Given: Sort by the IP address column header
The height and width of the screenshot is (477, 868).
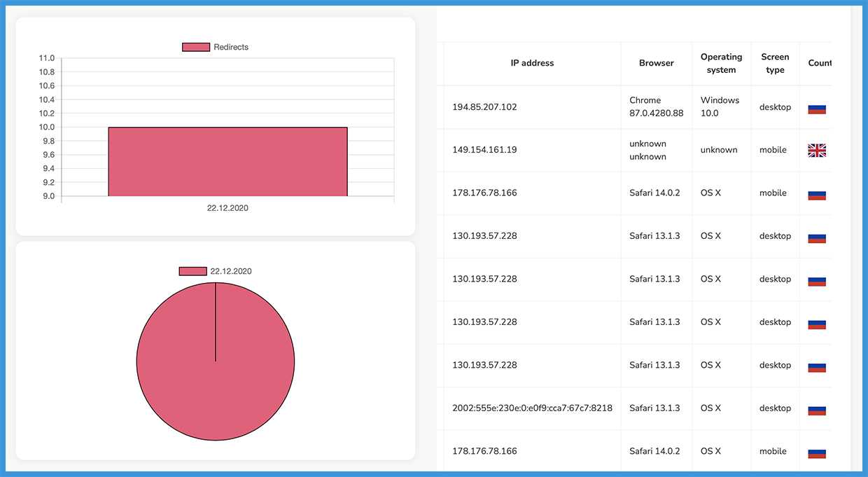Looking at the screenshot, I should [x=532, y=63].
